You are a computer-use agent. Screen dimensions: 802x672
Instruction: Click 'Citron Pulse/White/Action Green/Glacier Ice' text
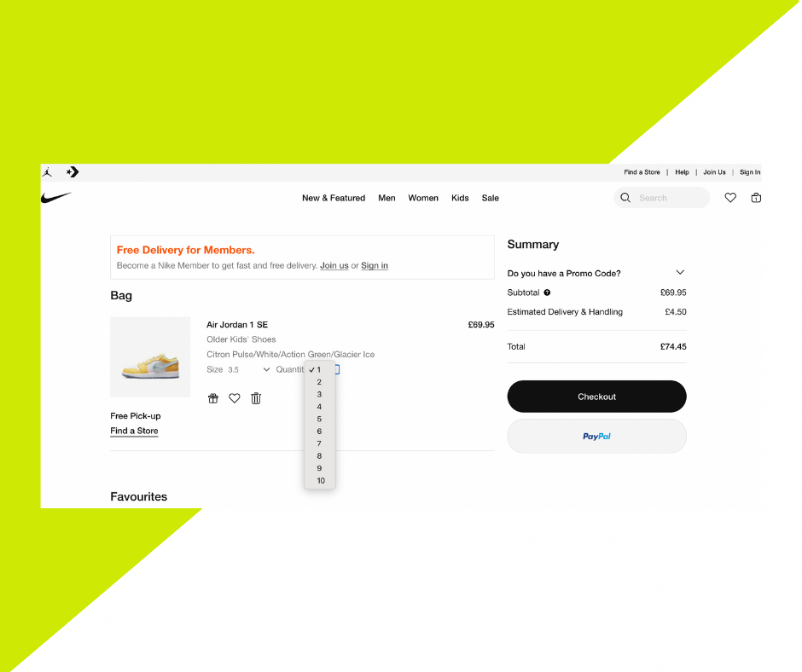click(291, 355)
